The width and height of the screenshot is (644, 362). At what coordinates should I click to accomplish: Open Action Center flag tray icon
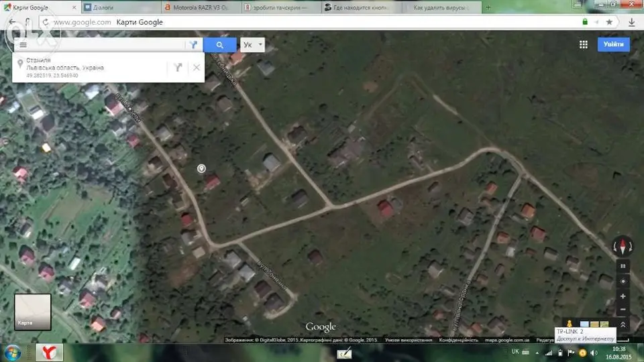coord(571,353)
